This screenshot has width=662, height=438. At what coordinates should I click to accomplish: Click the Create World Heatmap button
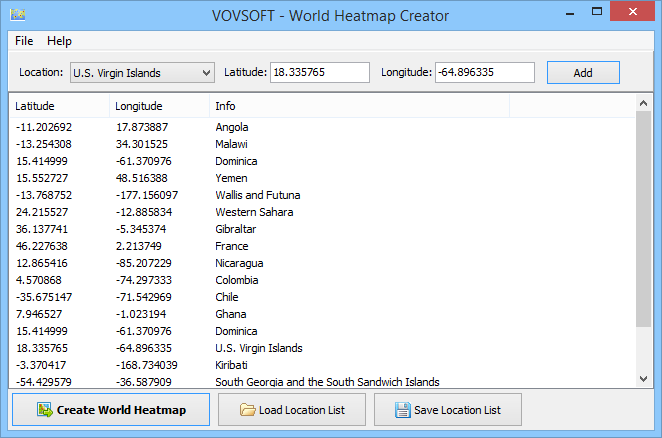pos(111,410)
